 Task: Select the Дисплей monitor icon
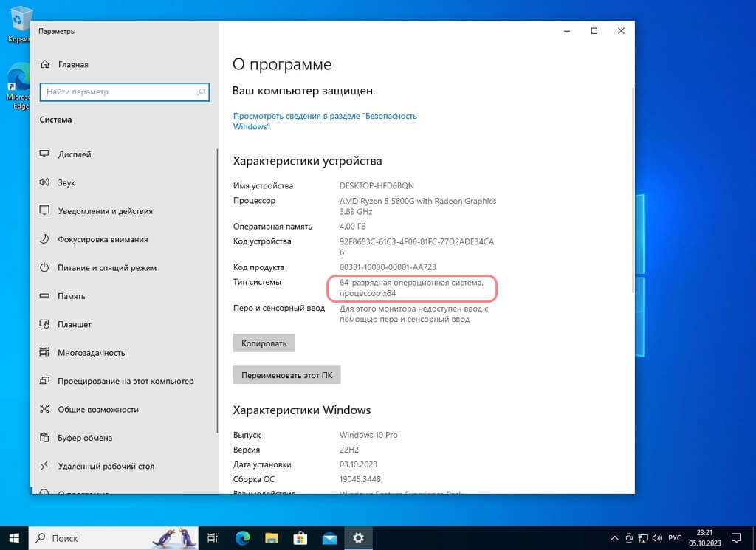click(x=44, y=154)
